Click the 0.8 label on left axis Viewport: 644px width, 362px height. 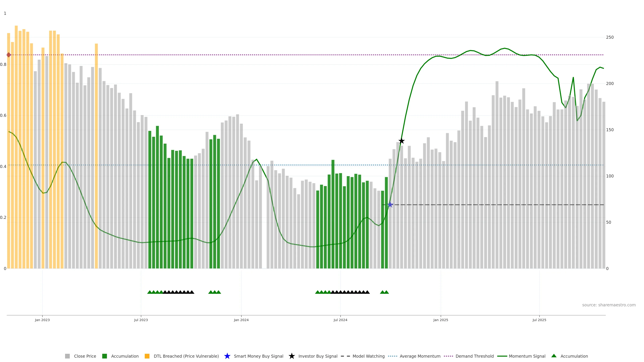coord(3,65)
